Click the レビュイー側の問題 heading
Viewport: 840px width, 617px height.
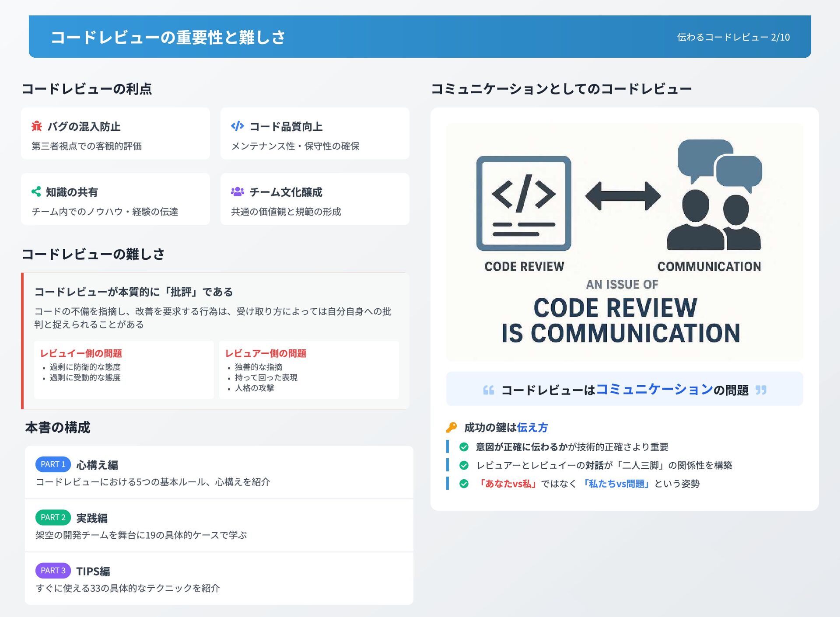point(81,353)
